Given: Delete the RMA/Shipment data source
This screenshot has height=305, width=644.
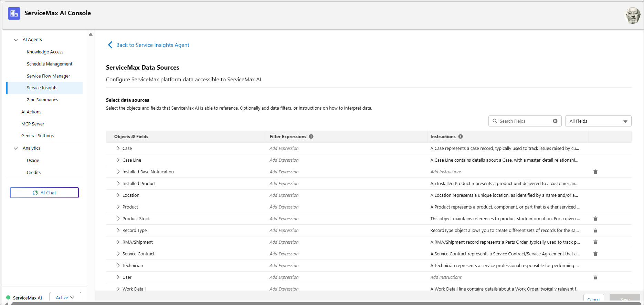Looking at the screenshot, I should (x=595, y=242).
